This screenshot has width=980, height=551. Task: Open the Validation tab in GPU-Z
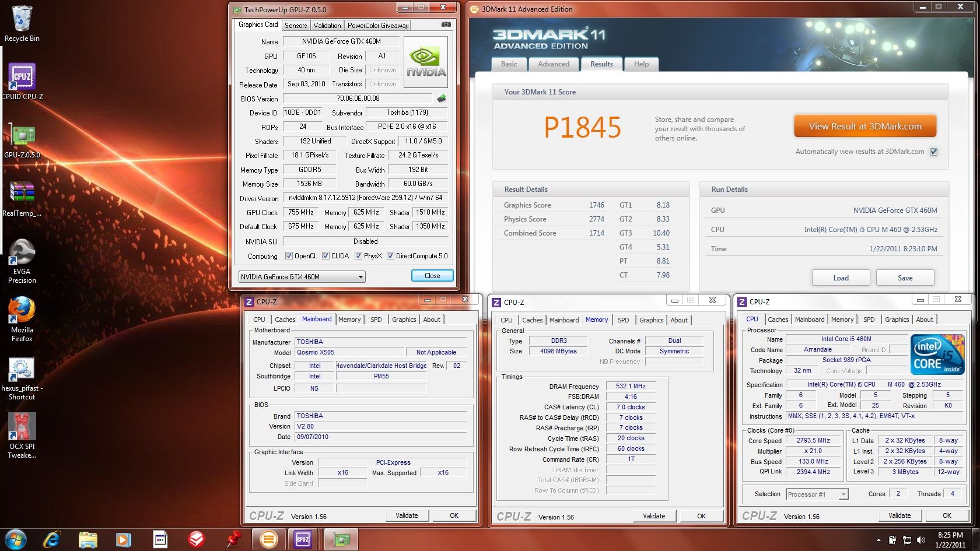(x=327, y=26)
